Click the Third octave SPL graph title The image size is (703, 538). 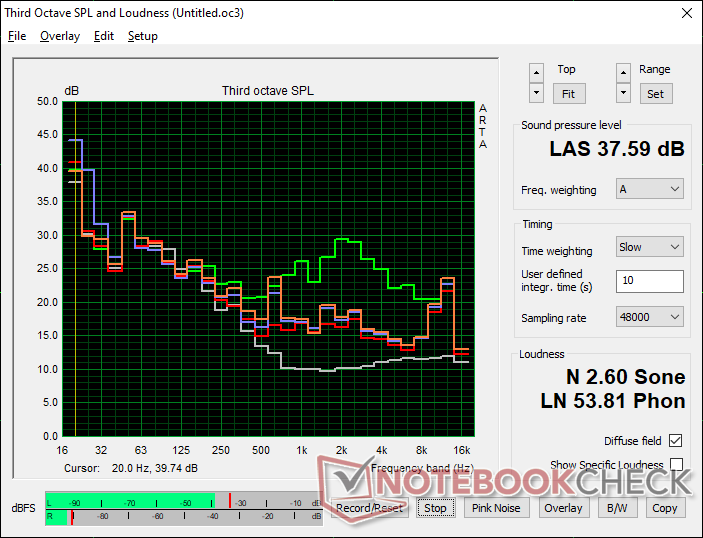click(x=268, y=91)
